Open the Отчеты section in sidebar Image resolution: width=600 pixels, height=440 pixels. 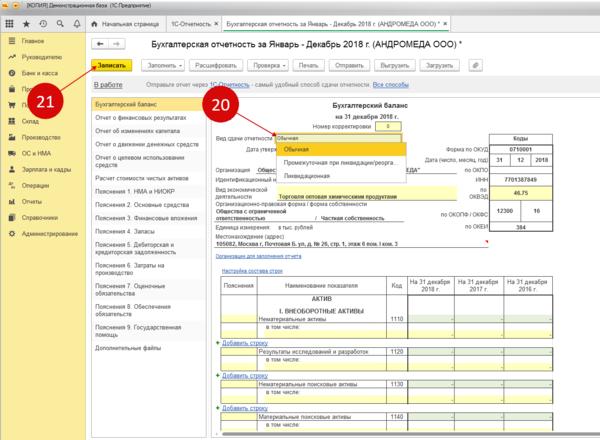(34, 201)
